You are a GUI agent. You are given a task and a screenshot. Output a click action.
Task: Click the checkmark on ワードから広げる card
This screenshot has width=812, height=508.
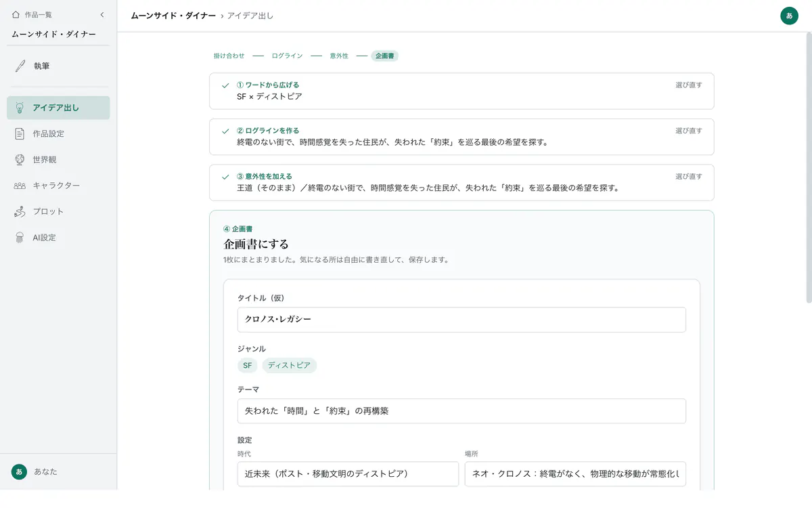coord(225,85)
